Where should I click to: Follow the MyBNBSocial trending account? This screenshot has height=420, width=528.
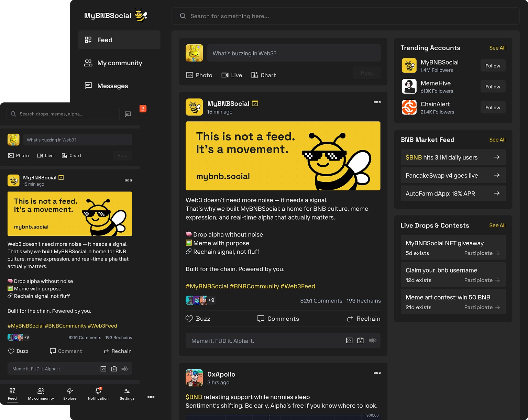coord(493,66)
